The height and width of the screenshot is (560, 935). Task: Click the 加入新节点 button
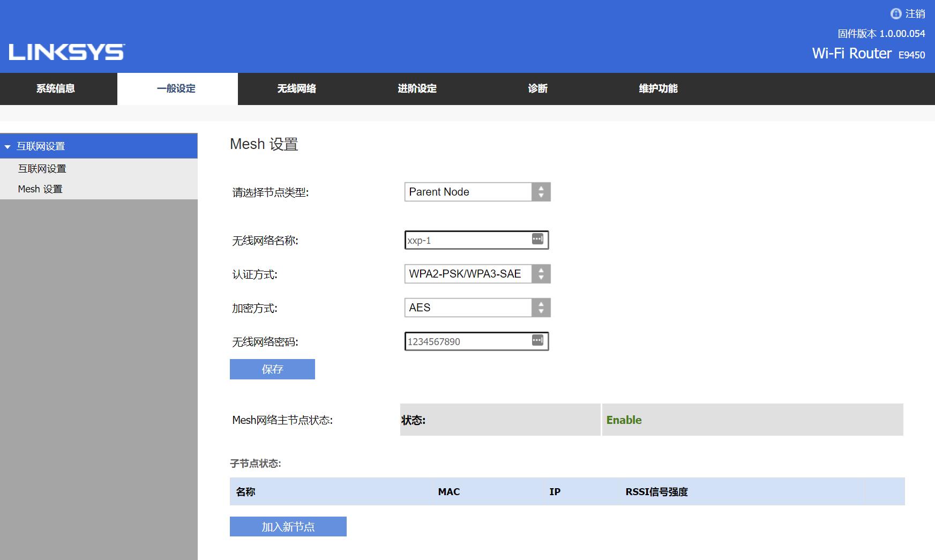tap(288, 526)
